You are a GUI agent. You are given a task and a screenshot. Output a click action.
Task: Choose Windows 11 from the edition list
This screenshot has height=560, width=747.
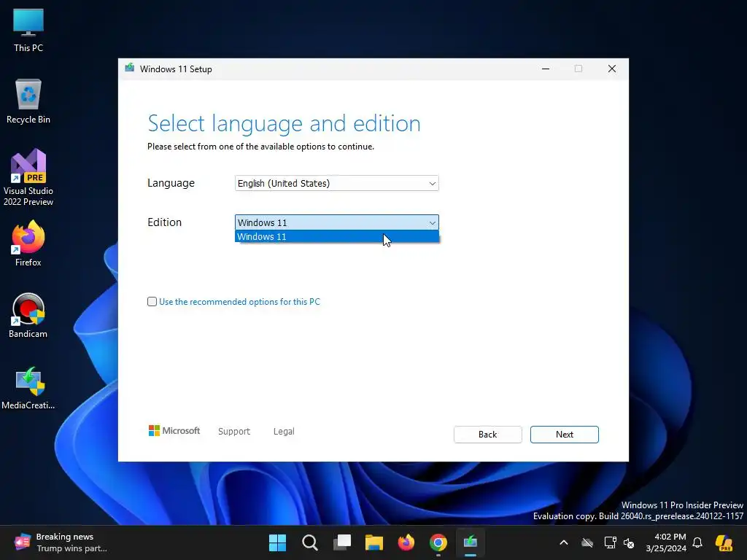point(337,237)
